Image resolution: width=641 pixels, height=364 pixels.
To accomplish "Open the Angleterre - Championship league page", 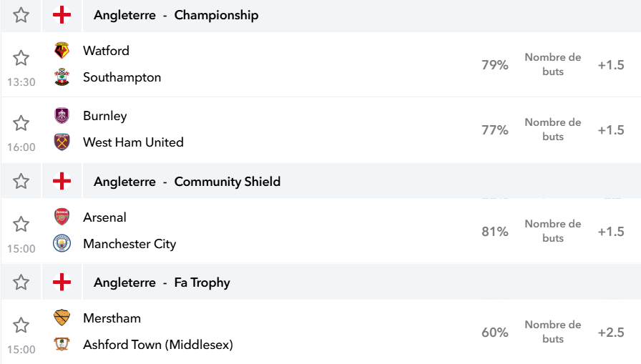I will pos(176,15).
